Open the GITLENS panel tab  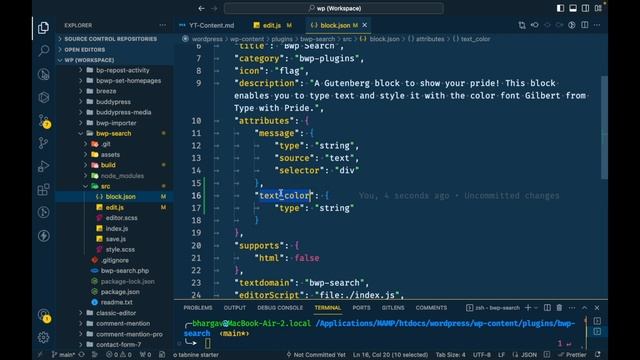point(393,308)
